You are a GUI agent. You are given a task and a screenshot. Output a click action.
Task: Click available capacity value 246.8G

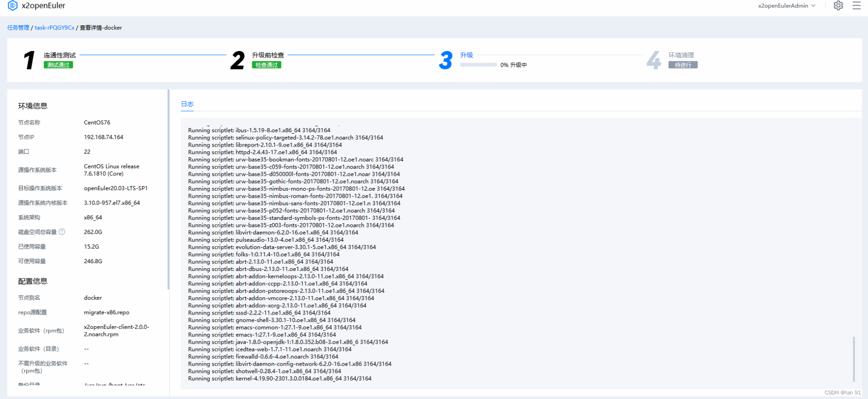(93, 261)
